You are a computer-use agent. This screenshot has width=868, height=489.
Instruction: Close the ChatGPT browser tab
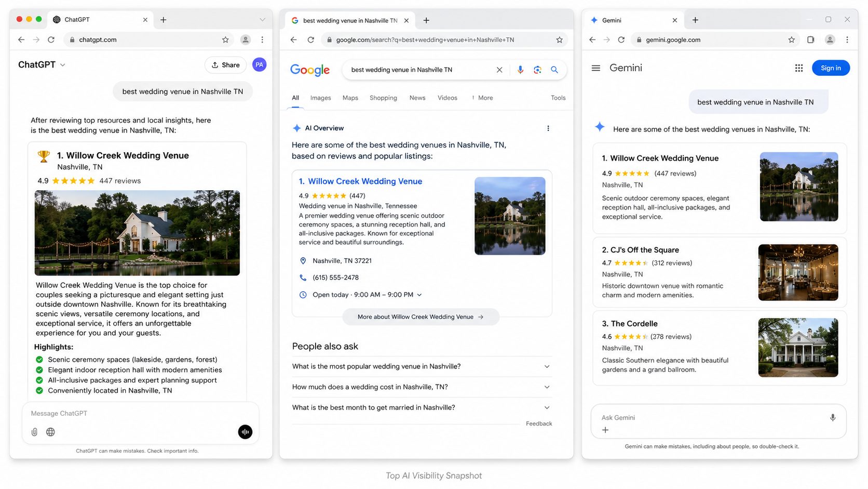pyautogui.click(x=145, y=20)
